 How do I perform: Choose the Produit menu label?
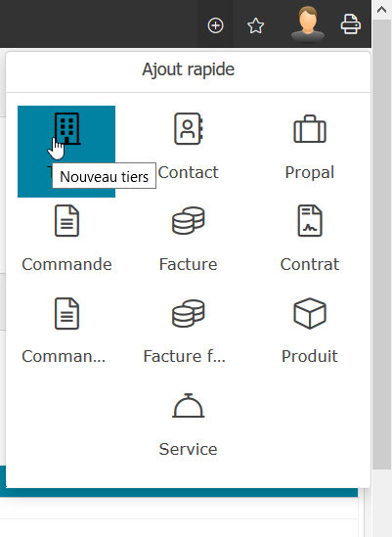pos(310,356)
